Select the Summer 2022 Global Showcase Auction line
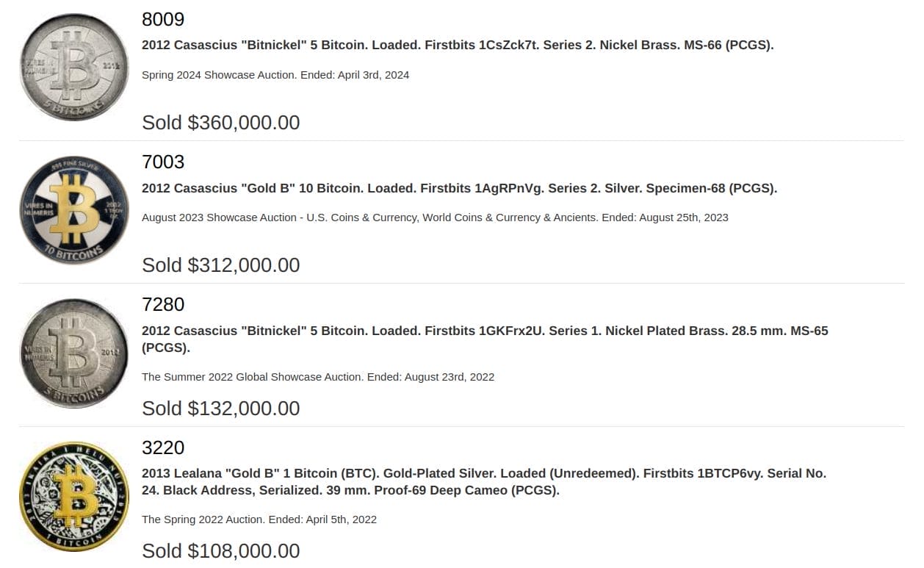This screenshot has width=924, height=568. pyautogui.click(x=318, y=377)
